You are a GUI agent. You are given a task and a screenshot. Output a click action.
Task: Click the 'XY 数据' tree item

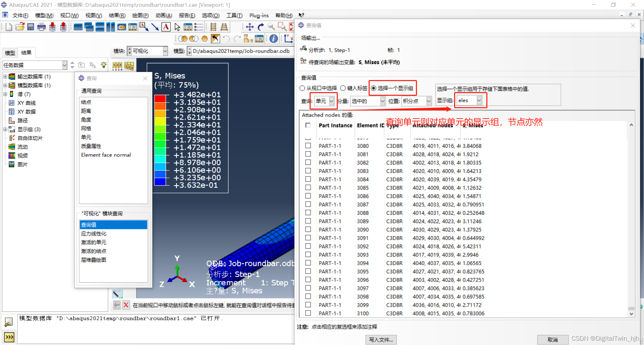(x=26, y=112)
